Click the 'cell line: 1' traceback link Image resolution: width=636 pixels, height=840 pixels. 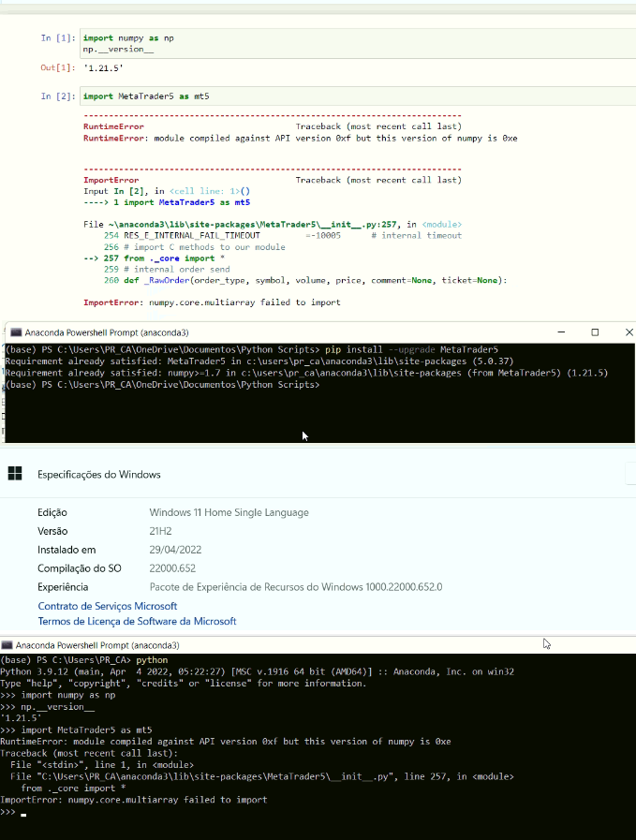pyautogui.click(x=205, y=191)
